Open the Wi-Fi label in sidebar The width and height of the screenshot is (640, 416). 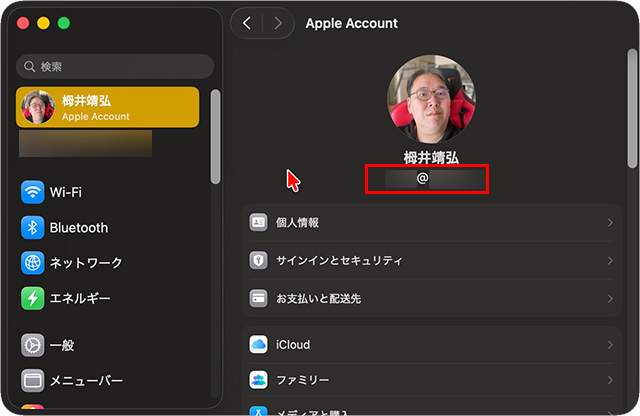click(x=66, y=192)
